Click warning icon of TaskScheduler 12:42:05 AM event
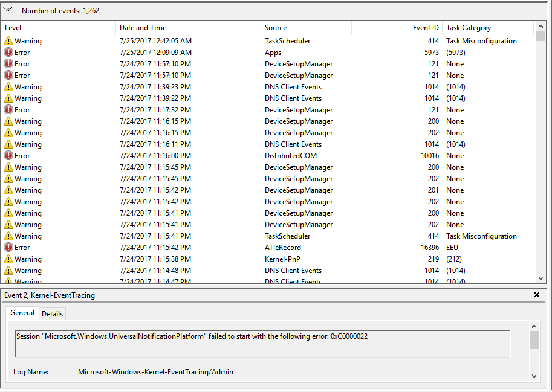The height and width of the screenshot is (392, 552). click(x=8, y=41)
